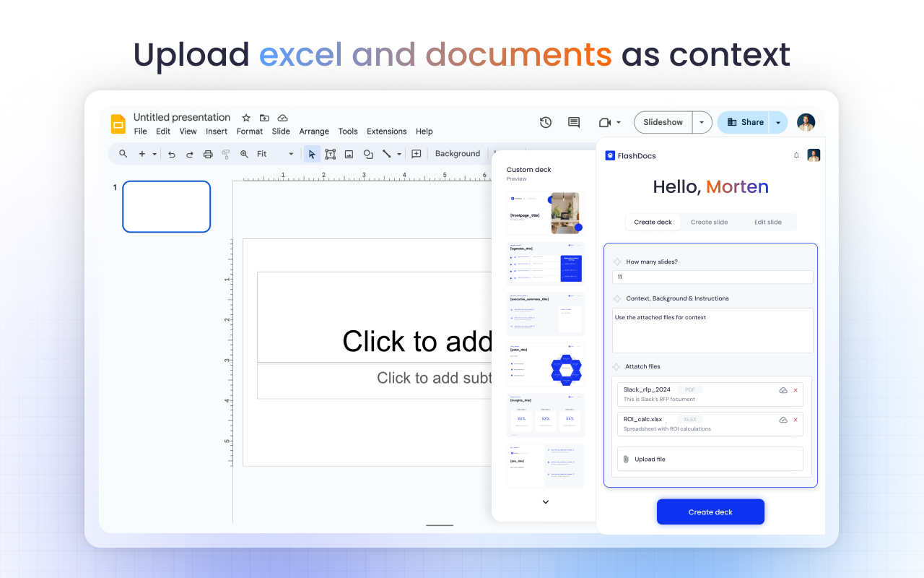Open the notifications bell in FlashDocs panel
Screen dimensions: 924x578
click(x=796, y=155)
